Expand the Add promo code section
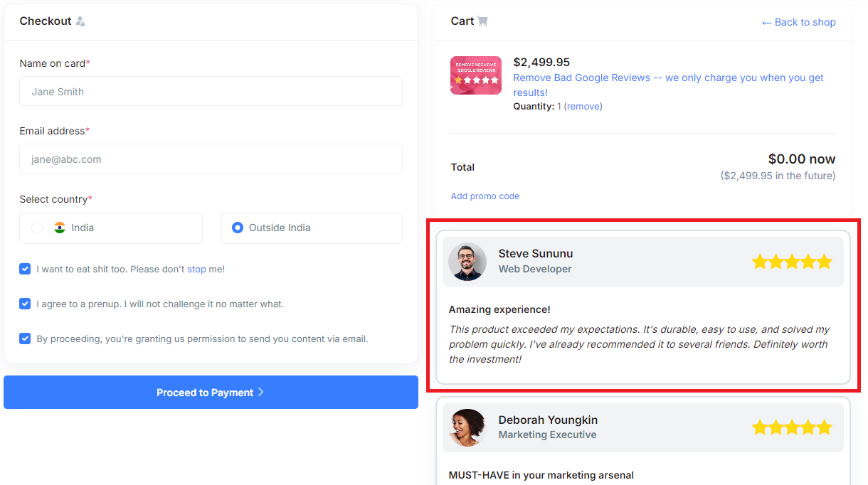 [x=485, y=196]
